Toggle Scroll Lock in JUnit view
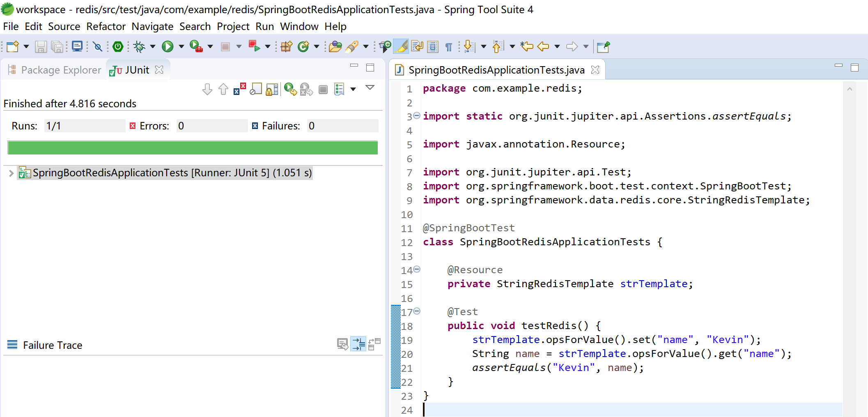The image size is (868, 417). pyautogui.click(x=272, y=89)
